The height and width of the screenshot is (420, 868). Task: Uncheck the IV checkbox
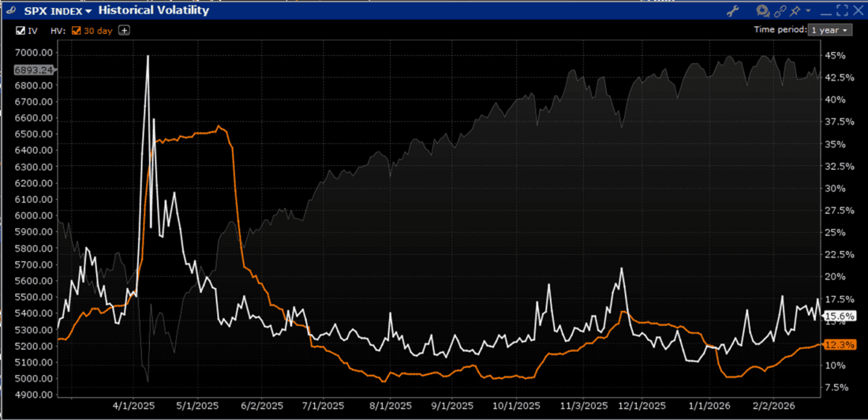[x=20, y=31]
